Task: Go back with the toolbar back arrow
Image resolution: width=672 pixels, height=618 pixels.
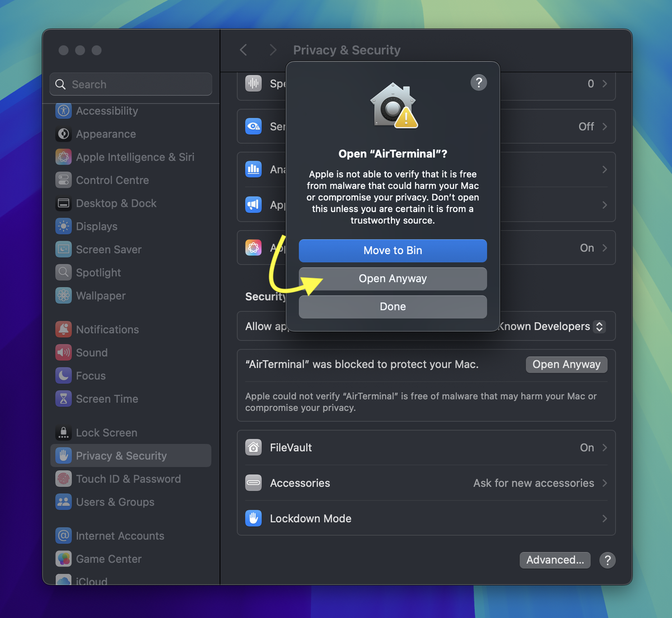Action: click(244, 50)
